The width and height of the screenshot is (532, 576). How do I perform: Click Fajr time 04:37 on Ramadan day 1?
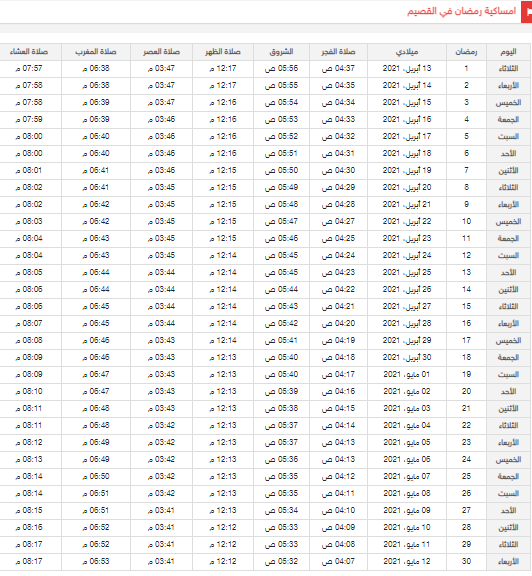[338, 69]
